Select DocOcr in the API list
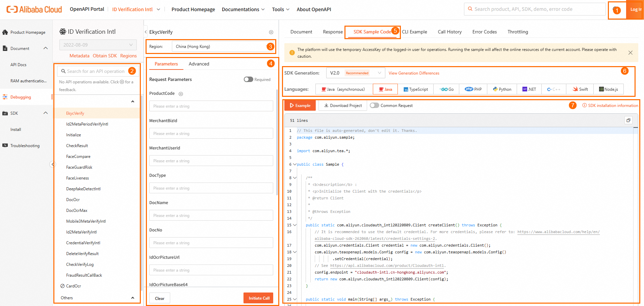Viewport: 644px width, 306px height. pyautogui.click(x=73, y=200)
